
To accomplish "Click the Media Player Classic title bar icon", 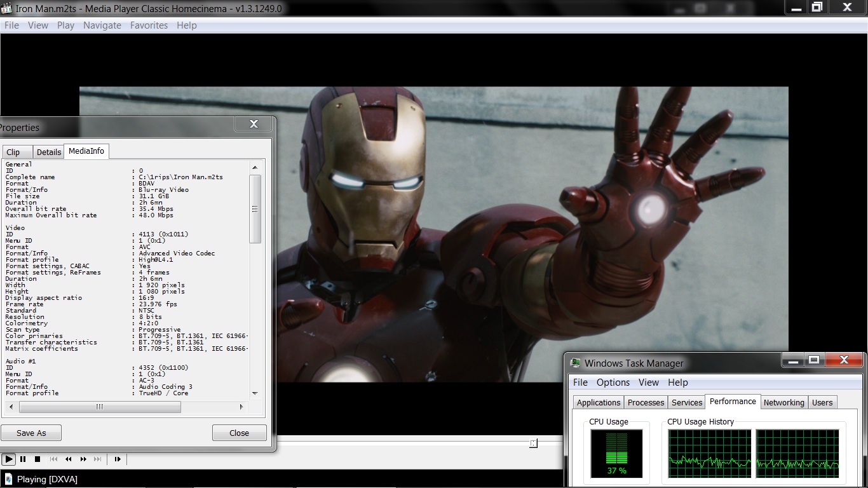I will (x=7, y=8).
